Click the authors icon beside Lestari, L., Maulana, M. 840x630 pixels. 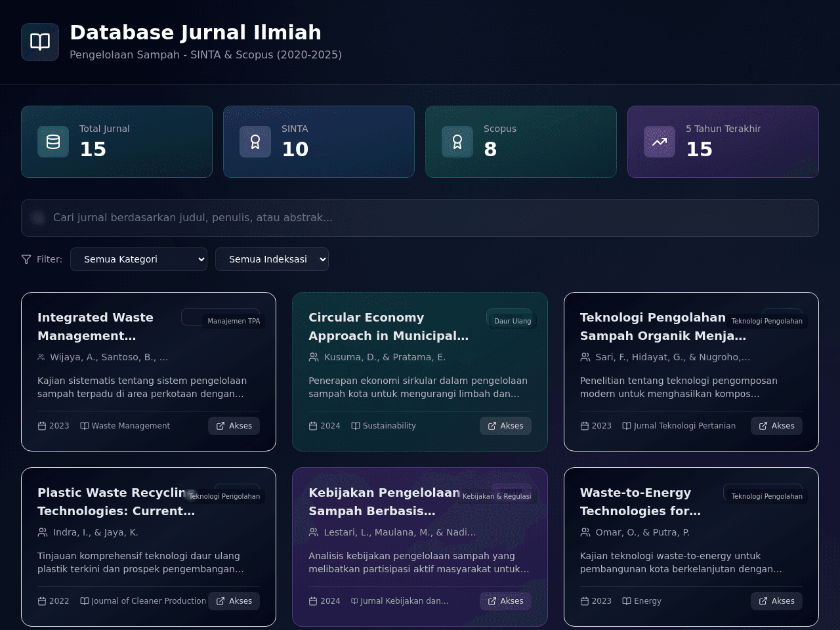[314, 532]
